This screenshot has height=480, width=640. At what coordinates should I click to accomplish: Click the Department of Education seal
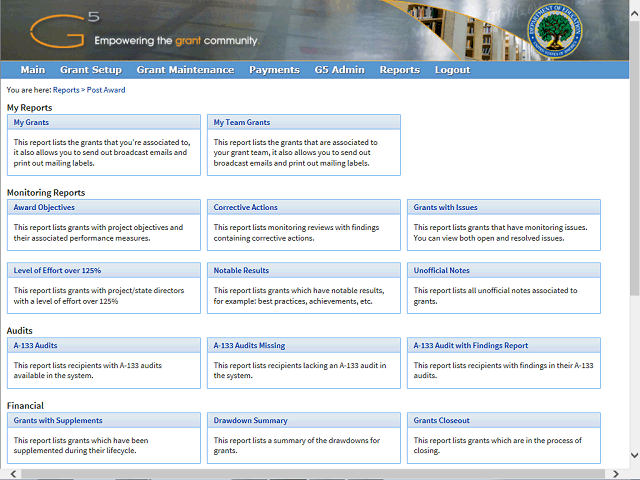point(554,31)
